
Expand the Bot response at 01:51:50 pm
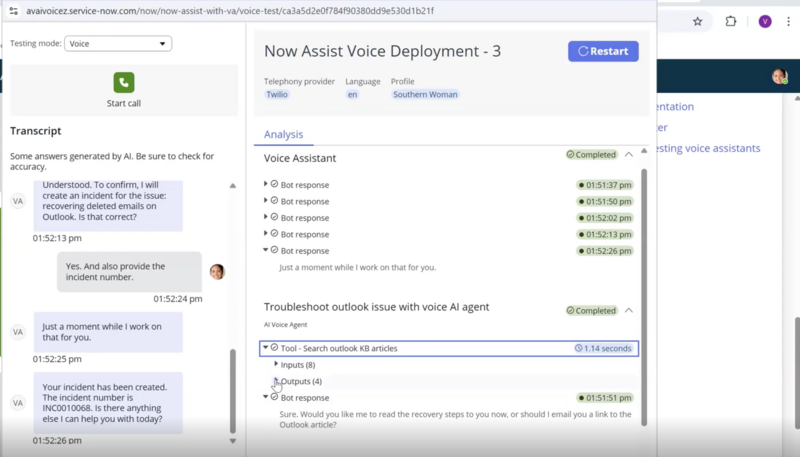pyautogui.click(x=266, y=200)
